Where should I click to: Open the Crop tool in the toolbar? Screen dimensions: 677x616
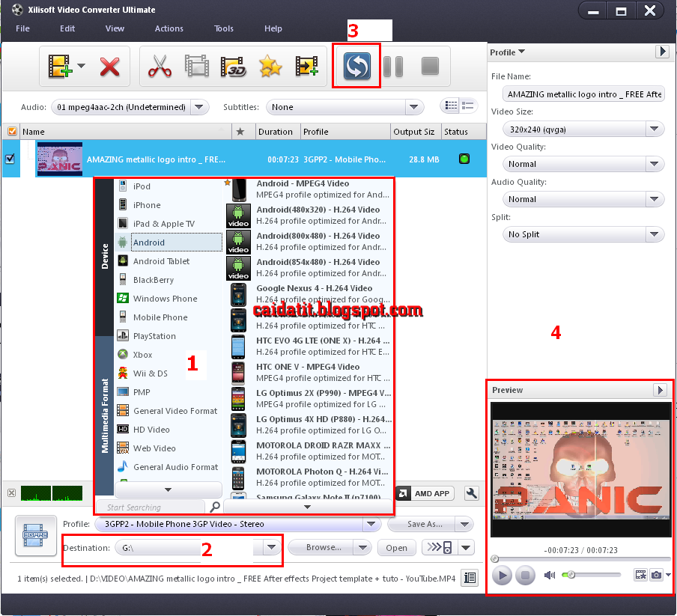pos(195,66)
